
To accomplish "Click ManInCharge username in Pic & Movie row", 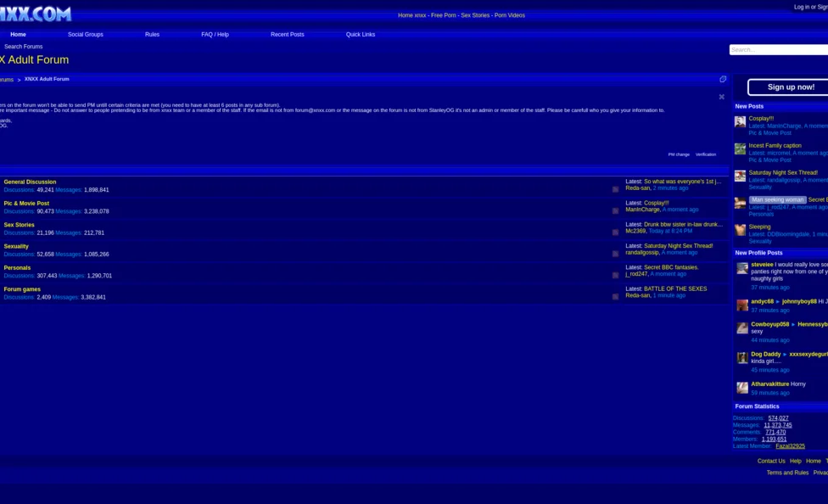I will pos(643,210).
